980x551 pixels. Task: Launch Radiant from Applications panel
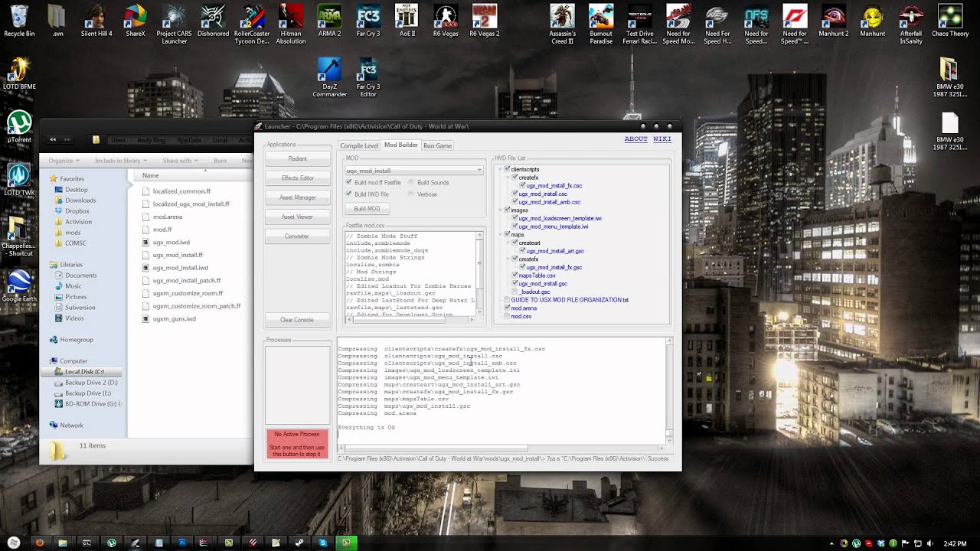click(x=297, y=158)
